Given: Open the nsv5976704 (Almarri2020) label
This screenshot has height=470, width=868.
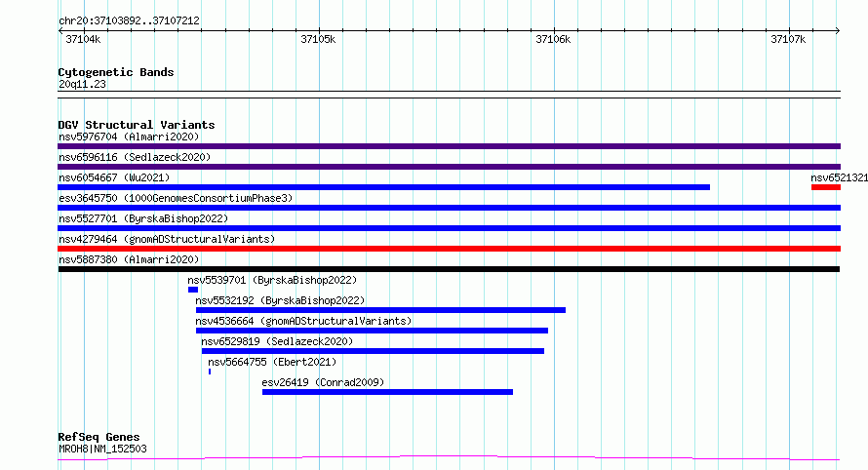Looking at the screenshot, I should pyautogui.click(x=129, y=137).
